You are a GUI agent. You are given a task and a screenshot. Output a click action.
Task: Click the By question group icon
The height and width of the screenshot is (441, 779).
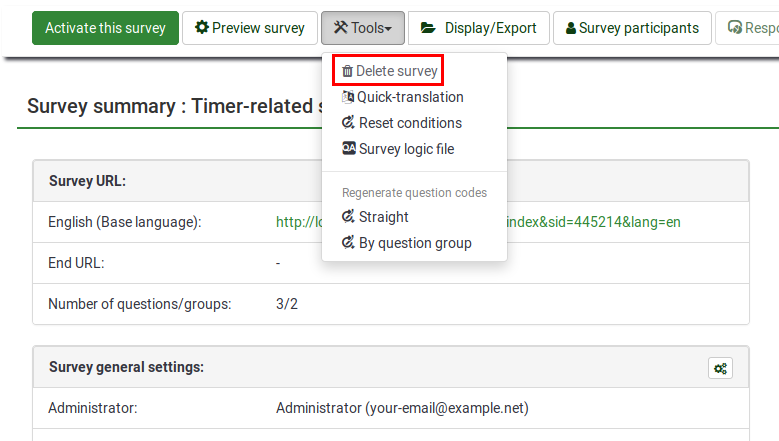348,243
